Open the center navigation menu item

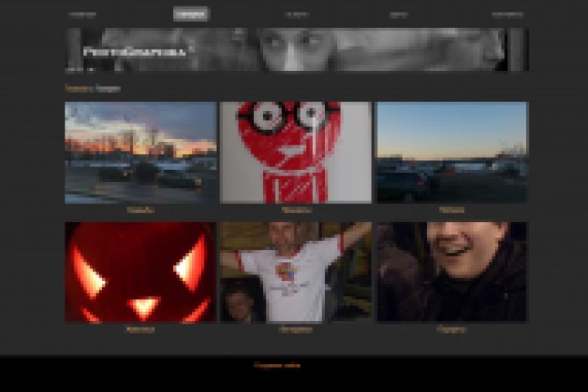tap(297, 15)
